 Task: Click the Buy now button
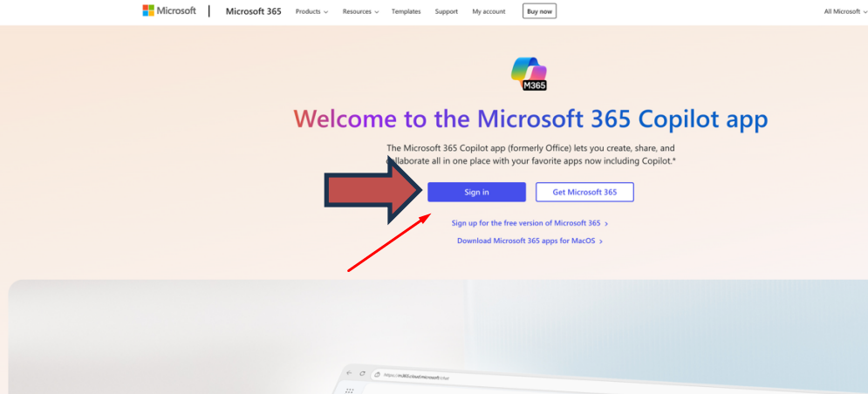tap(539, 11)
